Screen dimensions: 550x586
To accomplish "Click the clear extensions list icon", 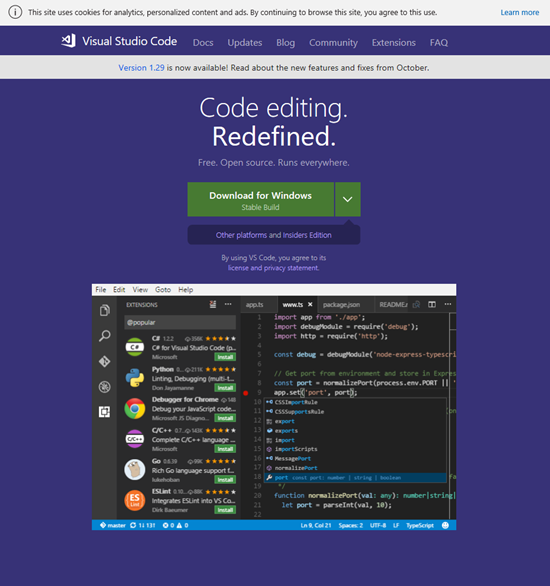I will [213, 305].
